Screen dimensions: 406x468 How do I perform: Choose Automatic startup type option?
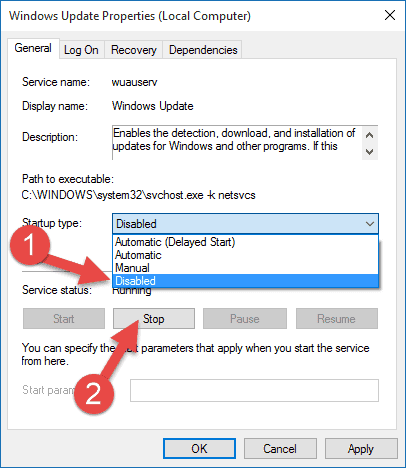click(245, 255)
